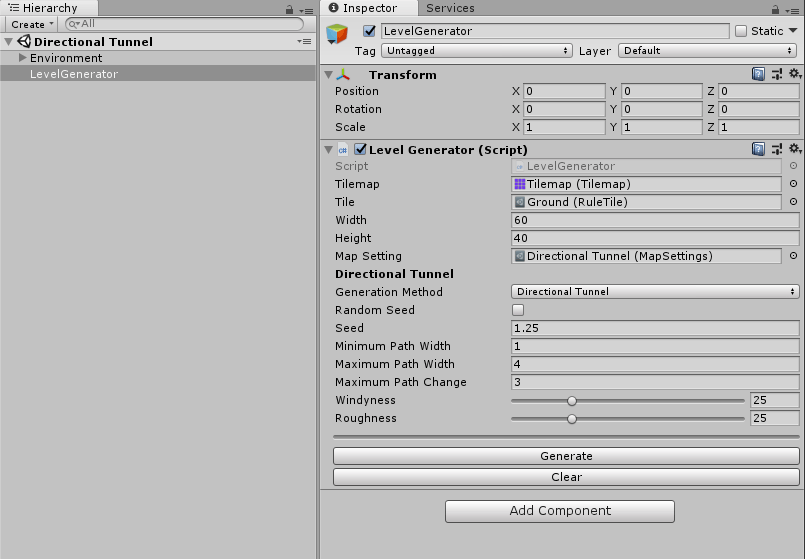This screenshot has height=559, width=805.
Task: Click the Seed field showing 1.25
Action: pyautogui.click(x=655, y=328)
